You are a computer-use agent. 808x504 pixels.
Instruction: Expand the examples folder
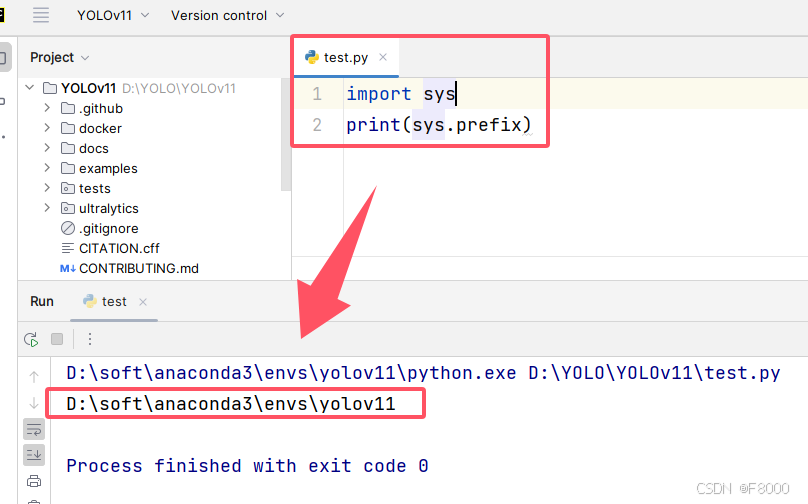pyautogui.click(x=47, y=168)
